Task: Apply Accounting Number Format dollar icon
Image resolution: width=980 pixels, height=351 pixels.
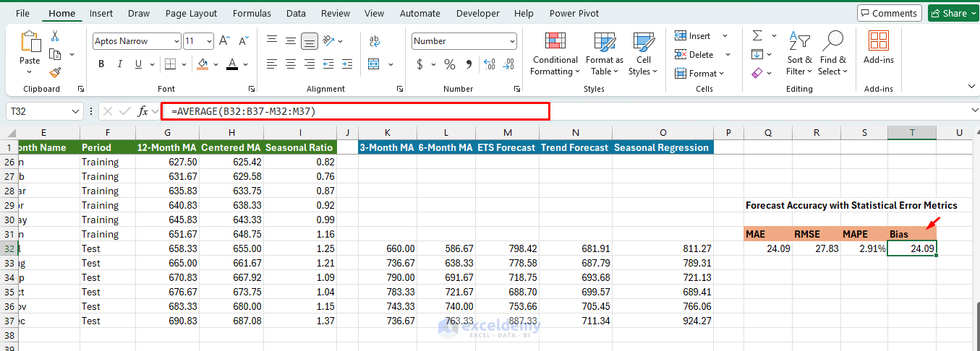Action: [x=420, y=64]
